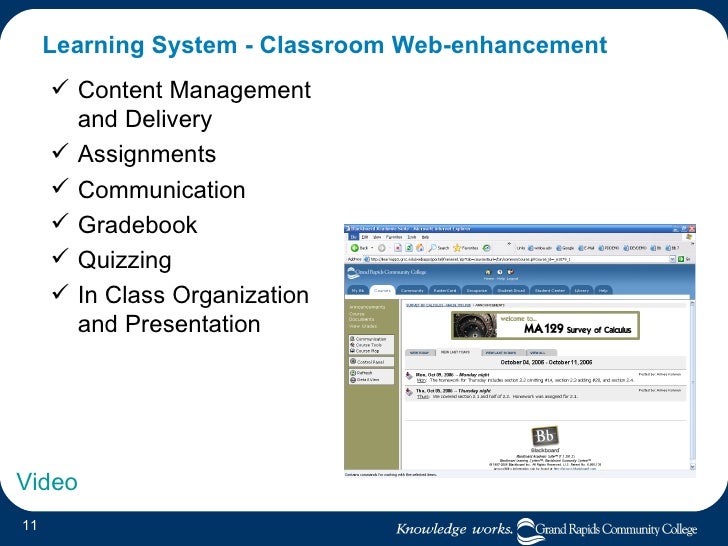
Task: Open the Favorites menu in menu bar
Action: click(394, 237)
